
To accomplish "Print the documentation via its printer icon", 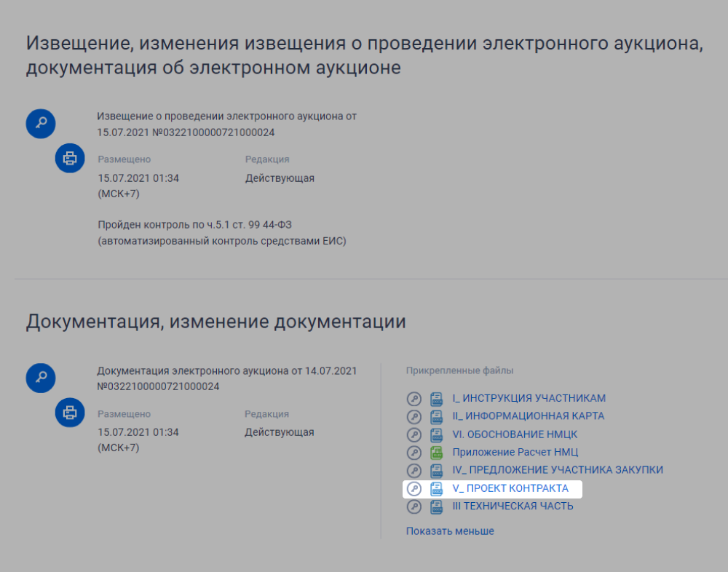I will click(70, 413).
